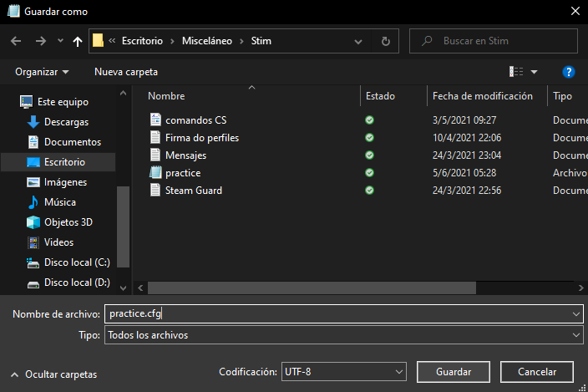Image resolution: width=588 pixels, height=392 pixels.
Task: Collapse folders with Ocultar carpetas
Action: pos(53,374)
